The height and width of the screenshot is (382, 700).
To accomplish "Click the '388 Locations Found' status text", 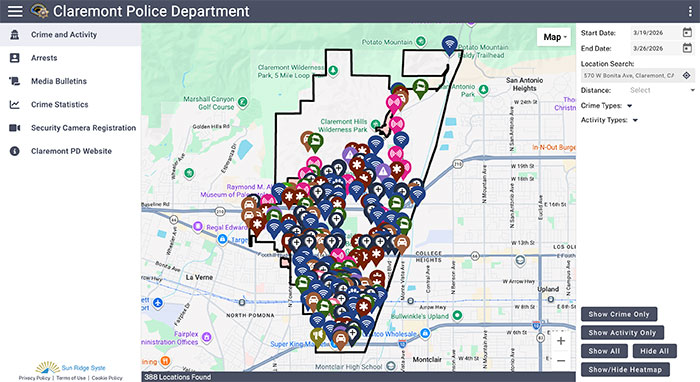I will point(177,377).
